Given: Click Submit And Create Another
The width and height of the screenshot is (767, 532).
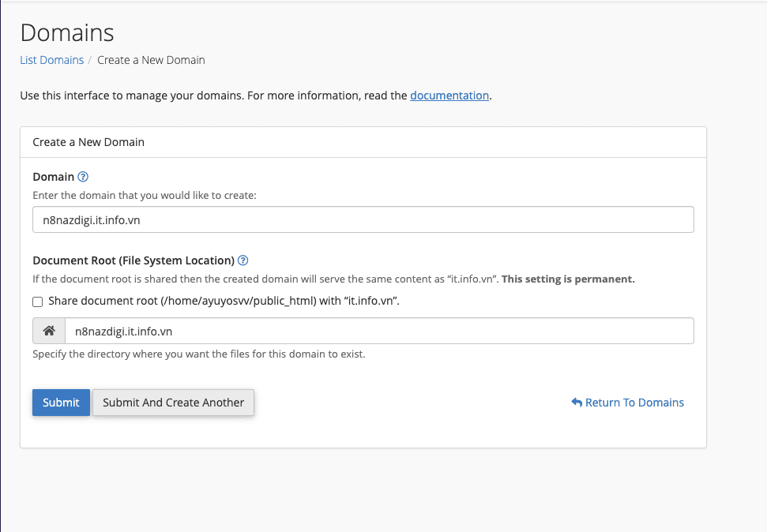Looking at the screenshot, I should click(173, 403).
